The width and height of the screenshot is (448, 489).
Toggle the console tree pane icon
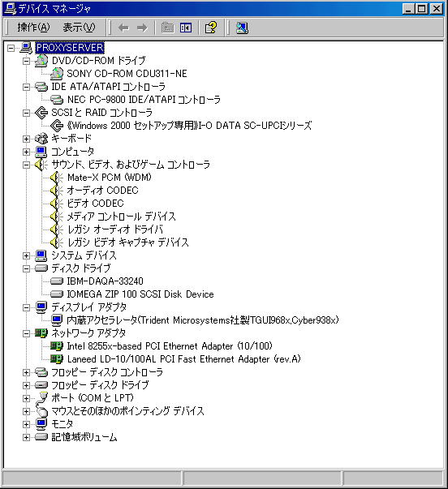186,28
